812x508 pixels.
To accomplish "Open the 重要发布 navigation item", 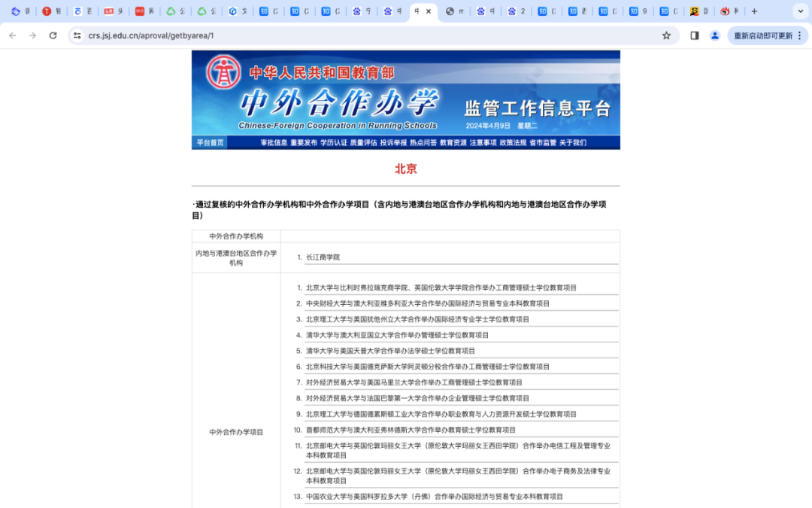I will click(304, 142).
